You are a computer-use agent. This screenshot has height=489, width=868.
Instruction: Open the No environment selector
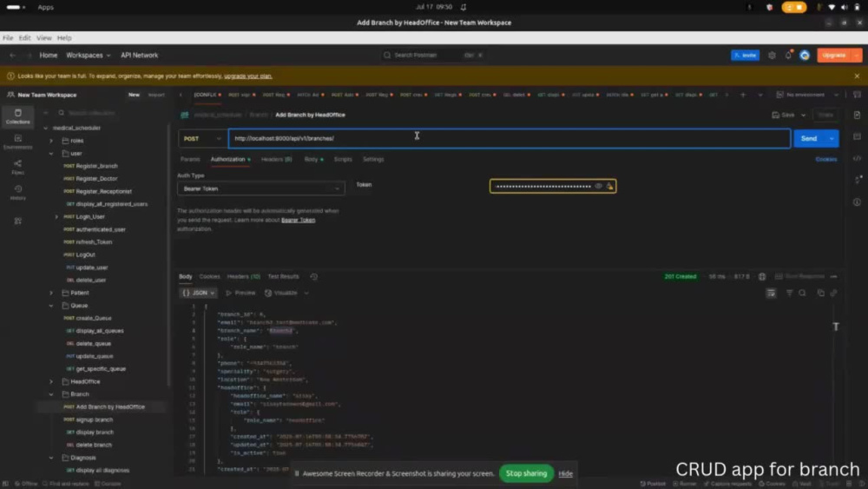(807, 95)
